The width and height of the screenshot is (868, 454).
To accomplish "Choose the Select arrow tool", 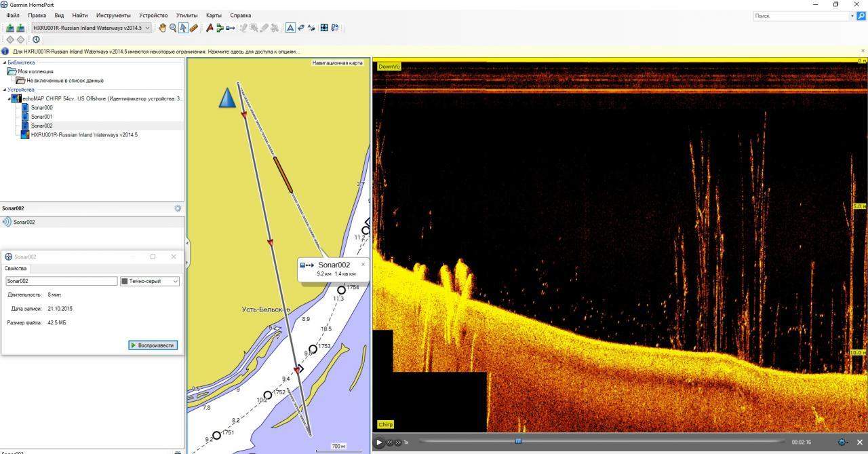I will point(183,28).
